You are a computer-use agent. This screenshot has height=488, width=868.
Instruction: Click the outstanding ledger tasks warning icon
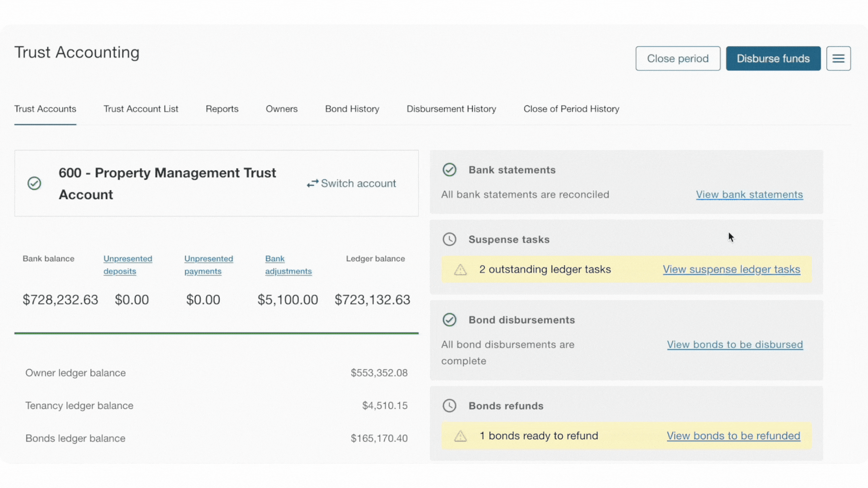pos(460,270)
